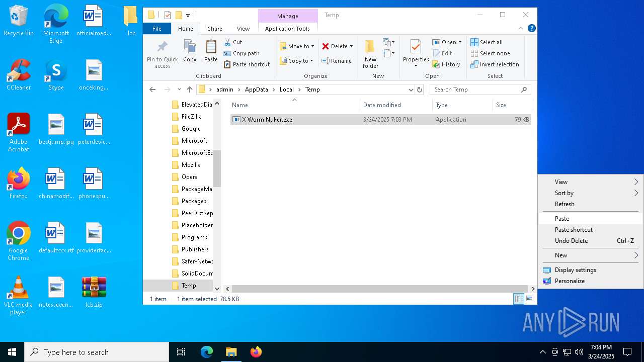Click Local in address breadcrumb

[x=286, y=89]
